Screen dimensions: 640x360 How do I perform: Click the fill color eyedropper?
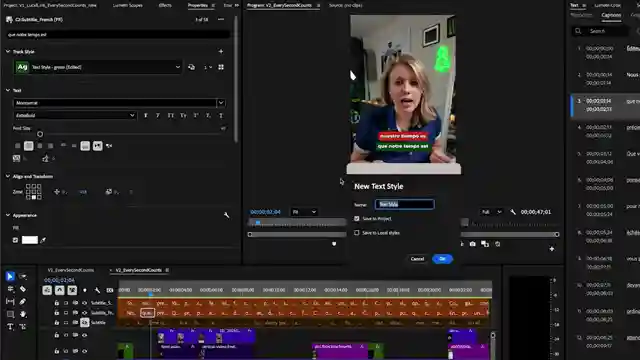tap(43, 240)
